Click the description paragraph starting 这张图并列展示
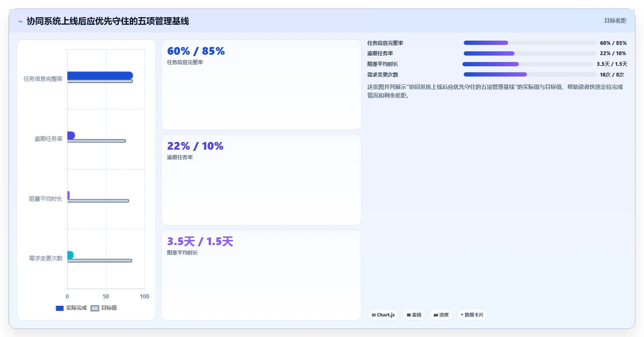Screen dimensions: 644x337 point(496,91)
